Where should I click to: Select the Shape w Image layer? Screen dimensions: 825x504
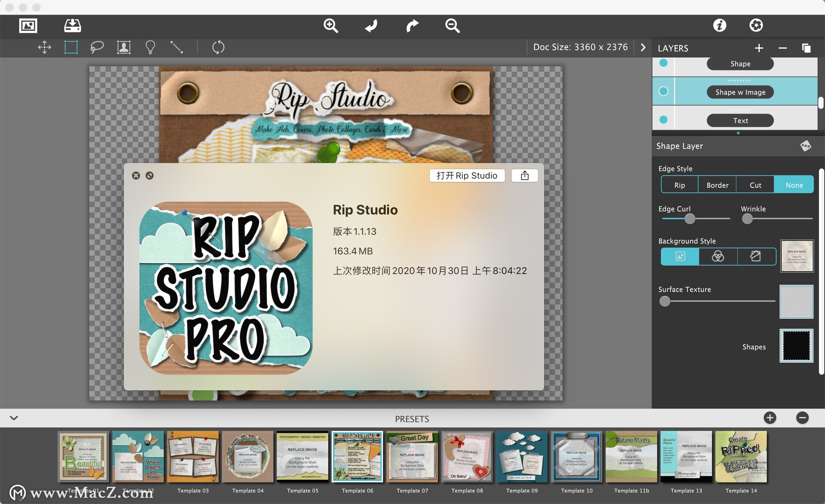(740, 92)
